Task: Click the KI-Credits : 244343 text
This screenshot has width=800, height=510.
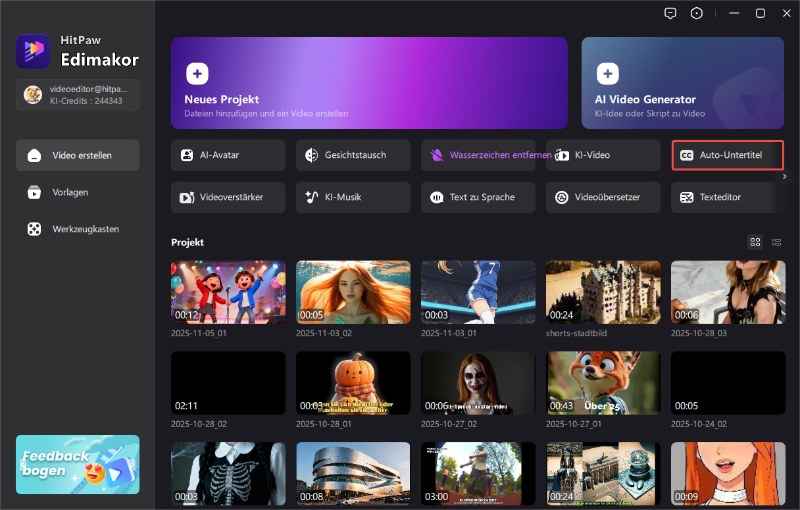Action: click(86, 101)
